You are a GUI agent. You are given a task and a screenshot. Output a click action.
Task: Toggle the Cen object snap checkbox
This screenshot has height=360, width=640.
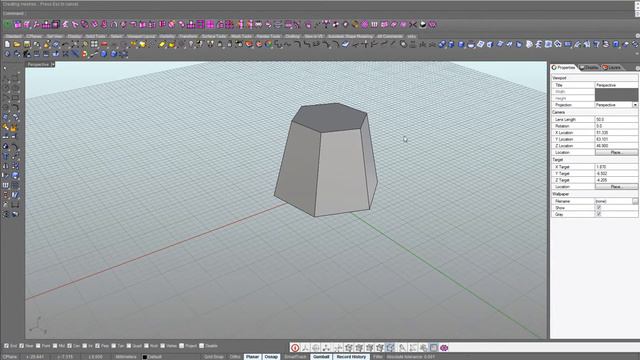tap(69, 346)
